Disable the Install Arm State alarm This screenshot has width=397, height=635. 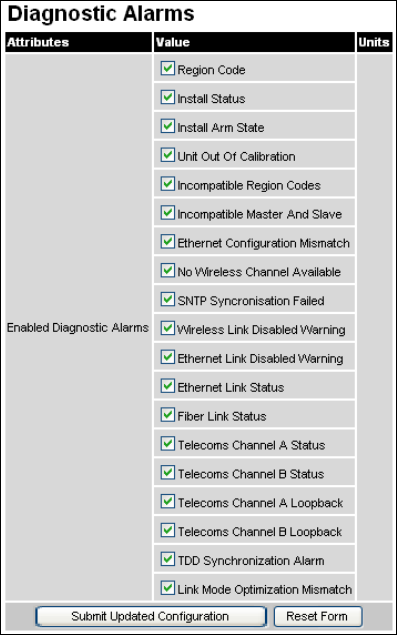click(x=167, y=126)
